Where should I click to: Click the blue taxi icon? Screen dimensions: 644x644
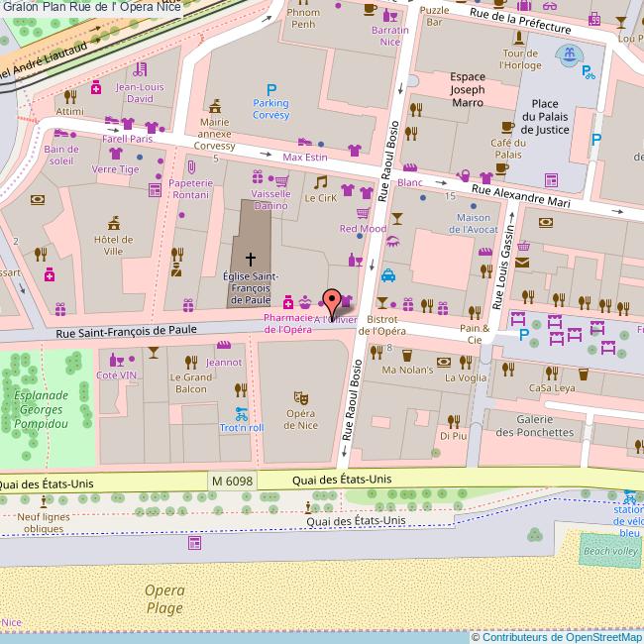[x=388, y=275]
